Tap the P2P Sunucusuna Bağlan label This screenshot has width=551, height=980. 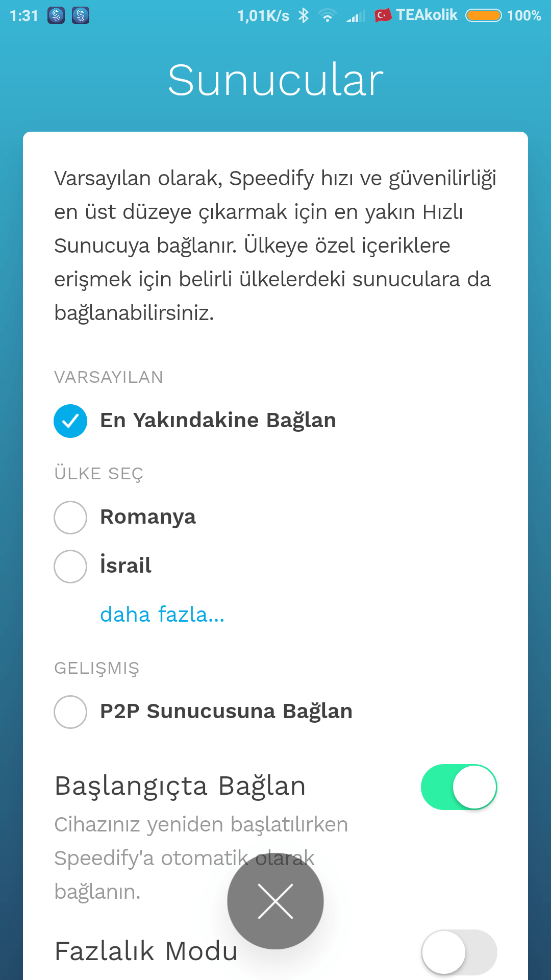(x=226, y=712)
